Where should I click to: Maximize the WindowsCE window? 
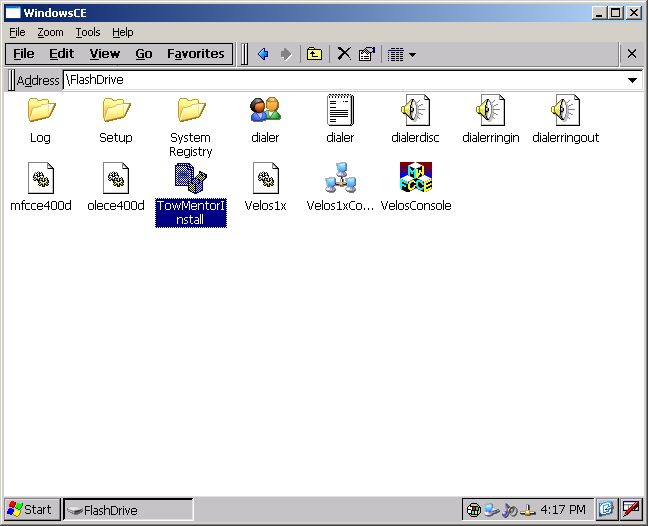(x=615, y=13)
